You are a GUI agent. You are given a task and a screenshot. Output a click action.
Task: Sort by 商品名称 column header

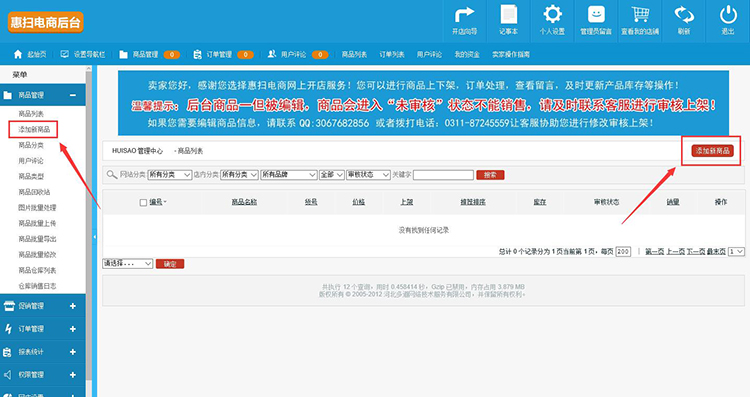point(244,202)
